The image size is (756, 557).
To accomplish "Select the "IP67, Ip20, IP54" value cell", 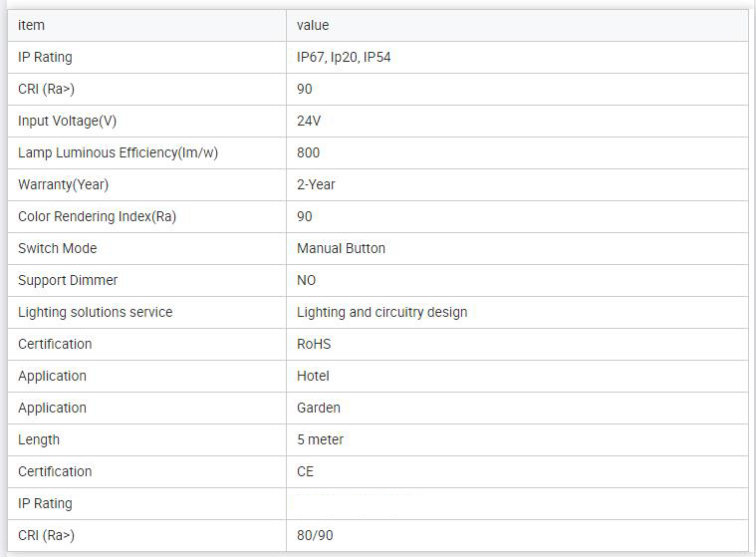I will (x=344, y=57).
